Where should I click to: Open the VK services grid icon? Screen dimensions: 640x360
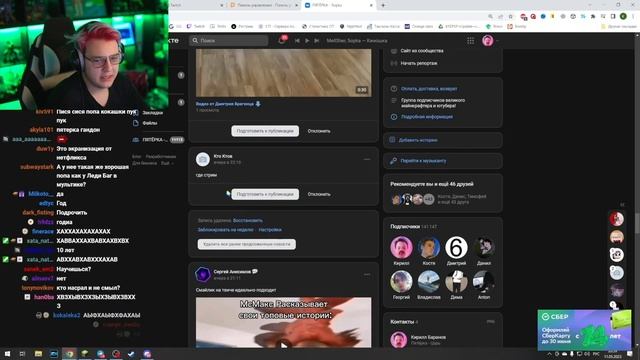tap(471, 40)
